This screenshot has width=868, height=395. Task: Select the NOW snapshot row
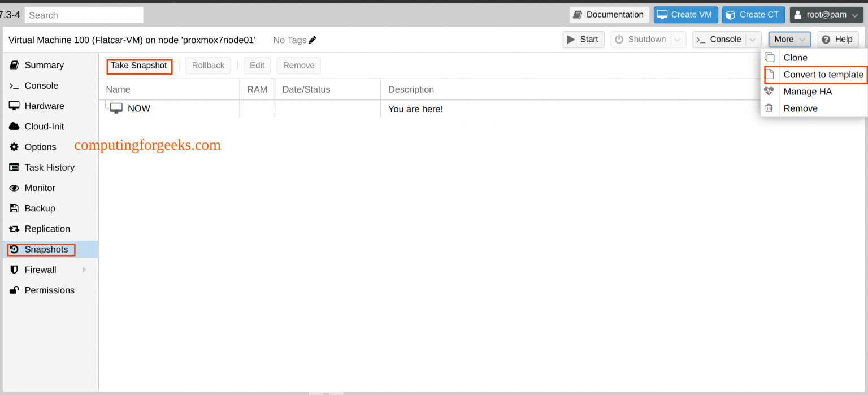138,108
